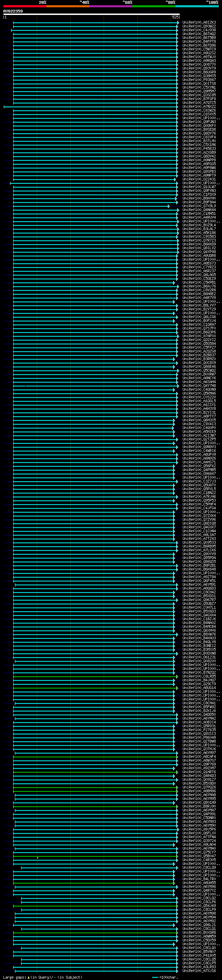This screenshot has width=222, height=980.
Task: Click the query end position 525
Action: 175,17
